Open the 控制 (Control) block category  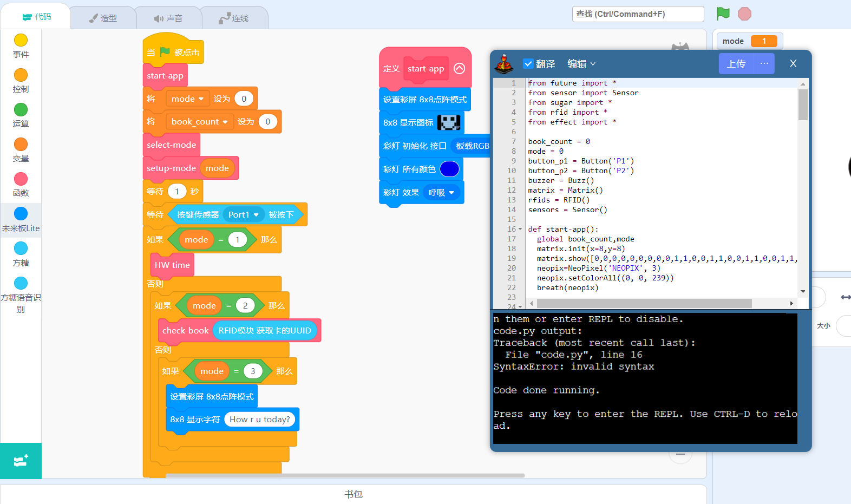click(21, 81)
